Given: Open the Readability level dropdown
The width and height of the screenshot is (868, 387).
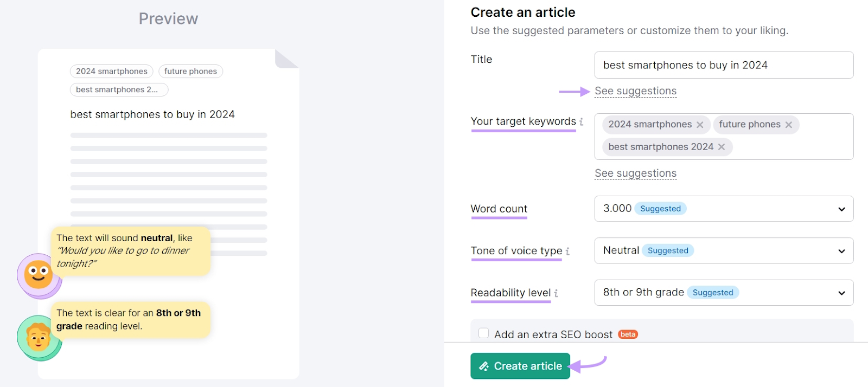Looking at the screenshot, I should 724,293.
